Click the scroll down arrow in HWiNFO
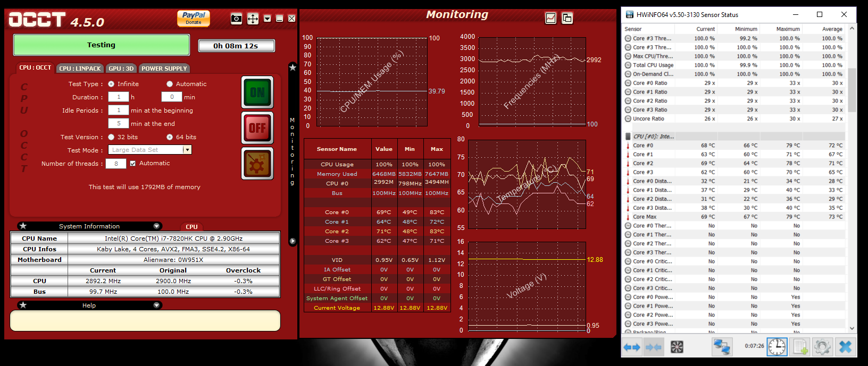868x366 pixels. pyautogui.click(x=852, y=328)
